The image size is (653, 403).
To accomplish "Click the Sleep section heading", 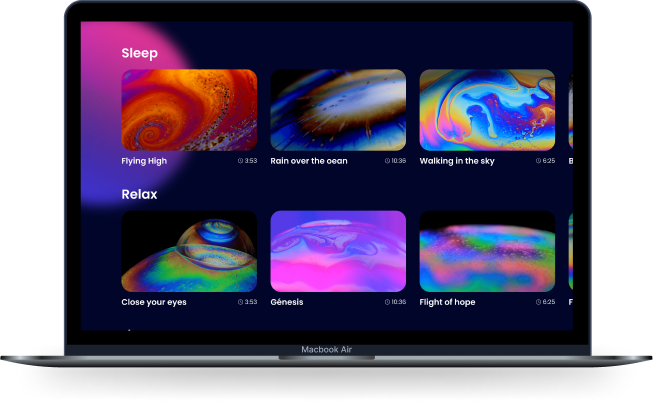I will click(139, 53).
